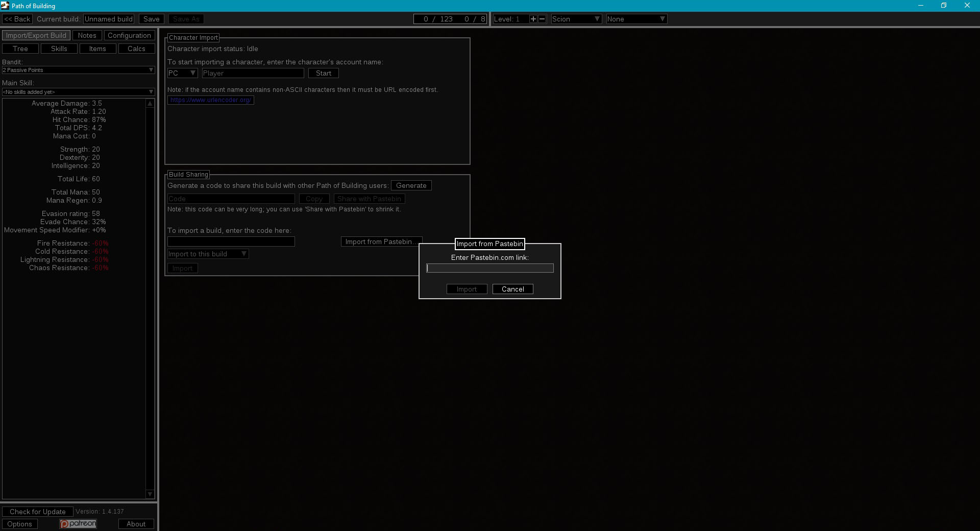Click the Import button in Build Sharing
Screen dimensions: 980x531
coord(183,268)
